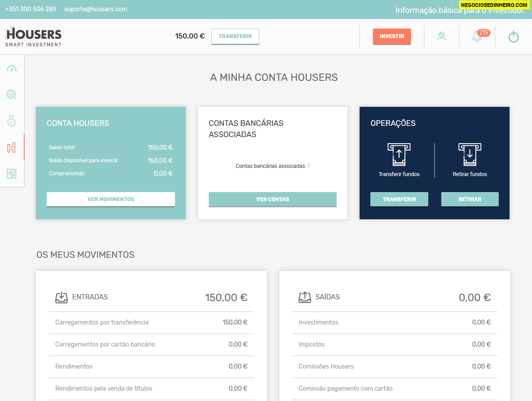This screenshot has width=532, height=401.
Task: Select the Housers account H sidebar icon
Action: tap(12, 148)
